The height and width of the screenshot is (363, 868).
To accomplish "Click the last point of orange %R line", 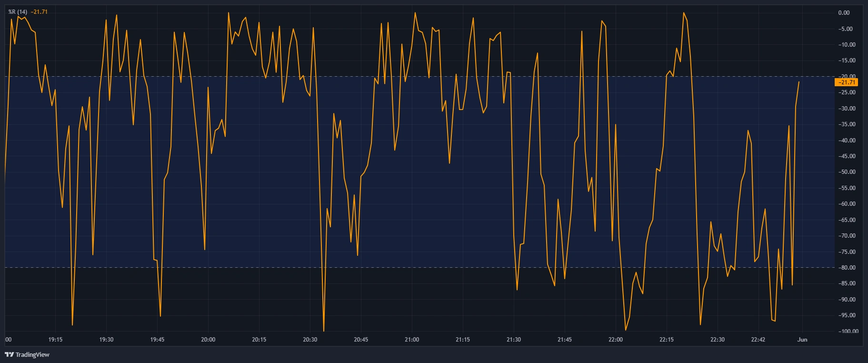I will pyautogui.click(x=798, y=82).
